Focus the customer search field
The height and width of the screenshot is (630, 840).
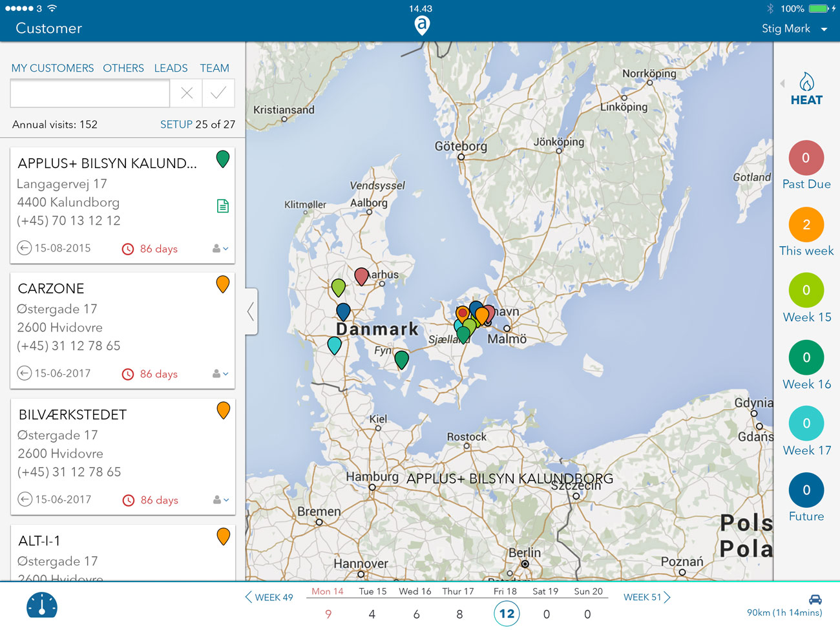pos(90,93)
